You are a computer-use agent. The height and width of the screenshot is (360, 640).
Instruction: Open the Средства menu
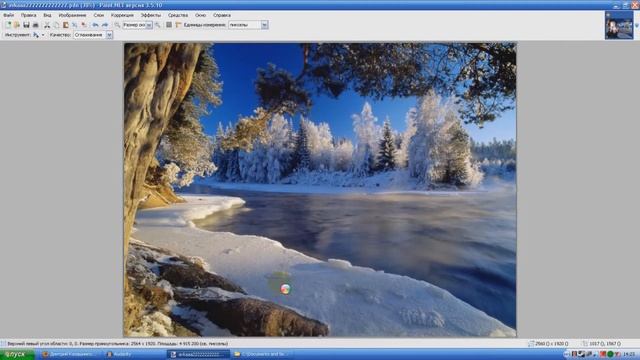(x=178, y=15)
